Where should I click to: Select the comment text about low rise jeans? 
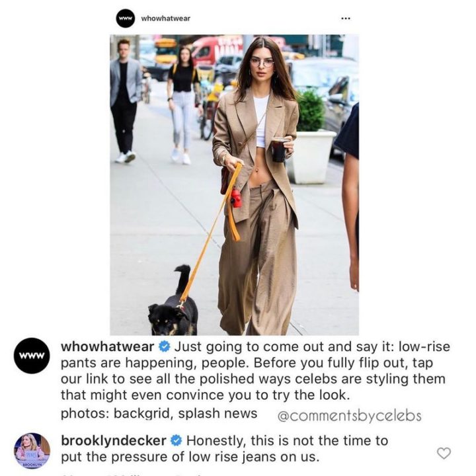225,449
